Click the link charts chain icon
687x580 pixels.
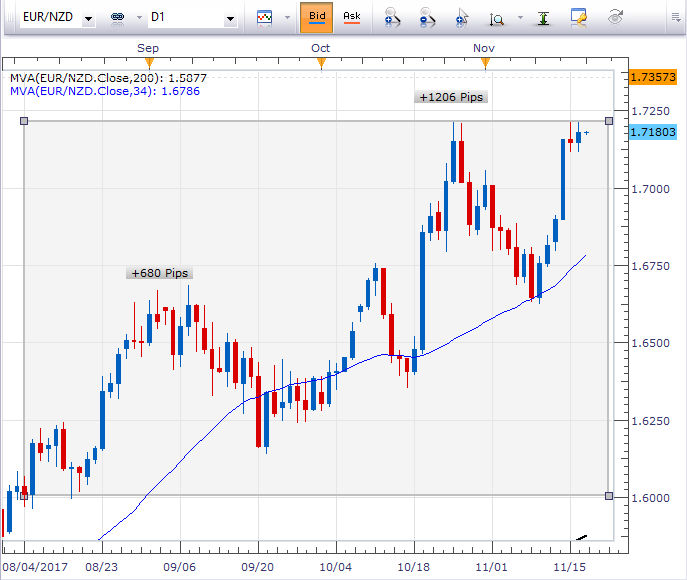pyautogui.click(x=118, y=18)
